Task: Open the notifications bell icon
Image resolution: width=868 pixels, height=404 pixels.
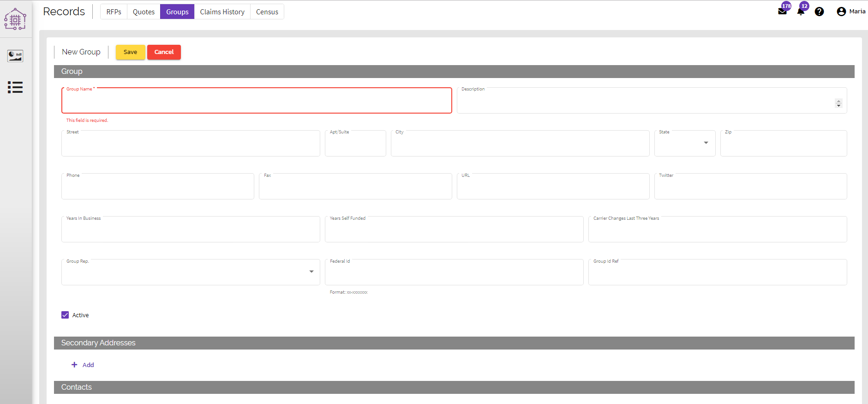Action: [x=801, y=12]
